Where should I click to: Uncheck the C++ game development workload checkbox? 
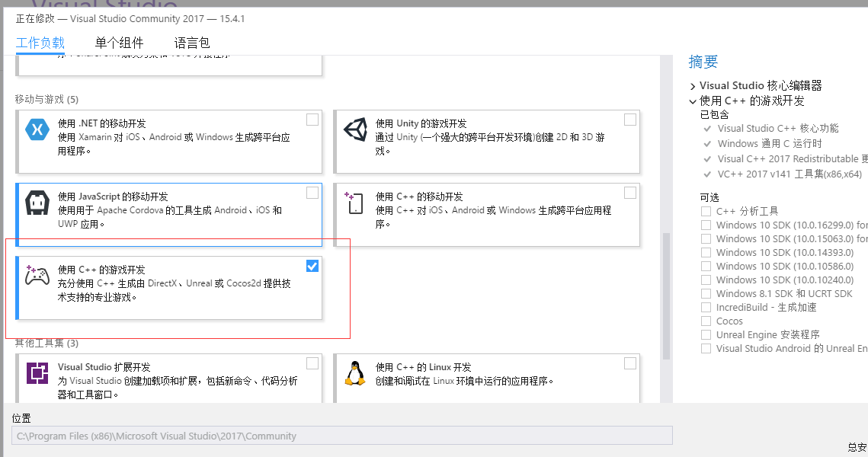pyautogui.click(x=312, y=266)
